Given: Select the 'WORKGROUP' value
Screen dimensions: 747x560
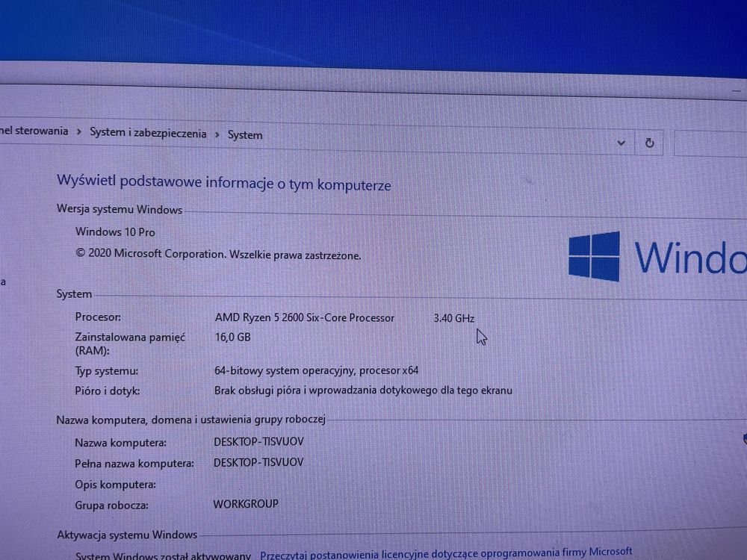Looking at the screenshot, I should click(246, 504).
